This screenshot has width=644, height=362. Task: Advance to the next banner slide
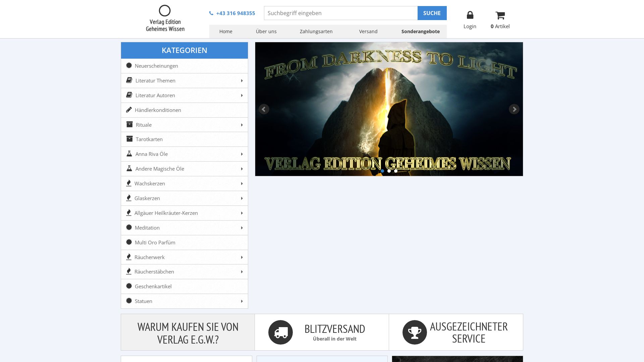pos(514,109)
